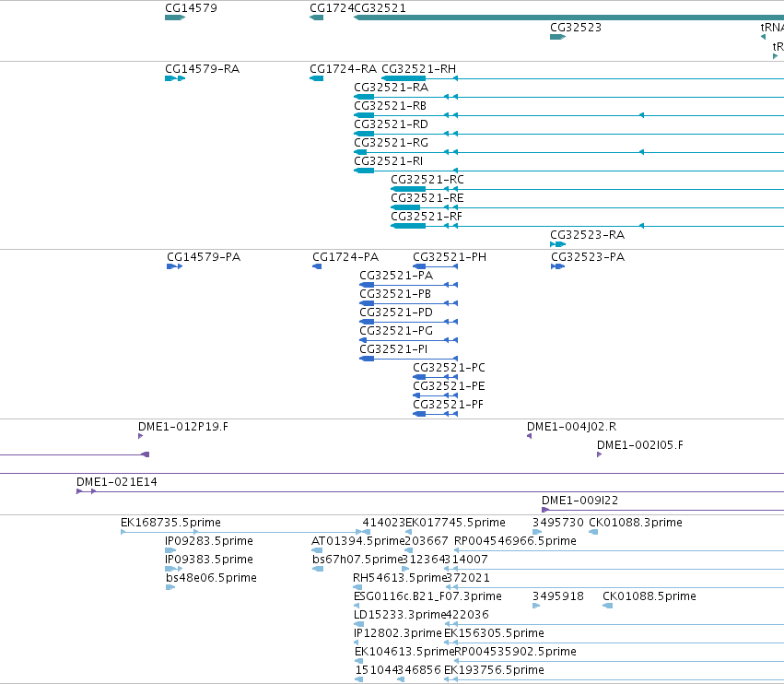Click the CG32523 gene arrow glyph
This screenshot has width=784, height=684.
point(558,37)
